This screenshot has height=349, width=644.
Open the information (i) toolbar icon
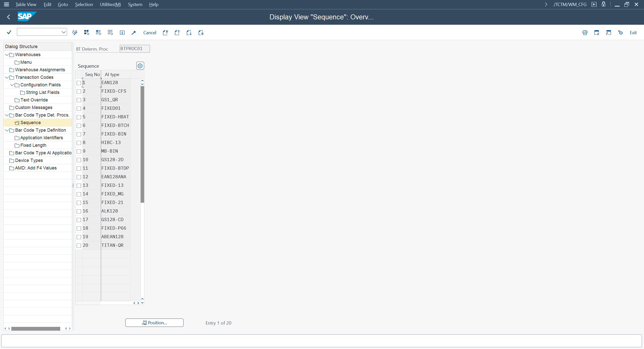[122, 32]
